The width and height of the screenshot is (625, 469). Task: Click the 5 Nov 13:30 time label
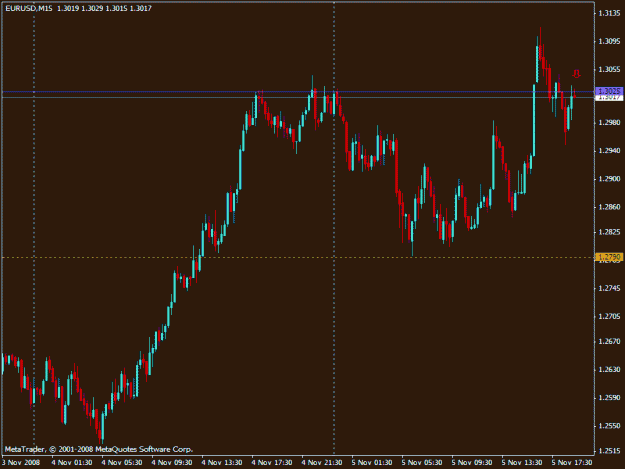[522, 463]
